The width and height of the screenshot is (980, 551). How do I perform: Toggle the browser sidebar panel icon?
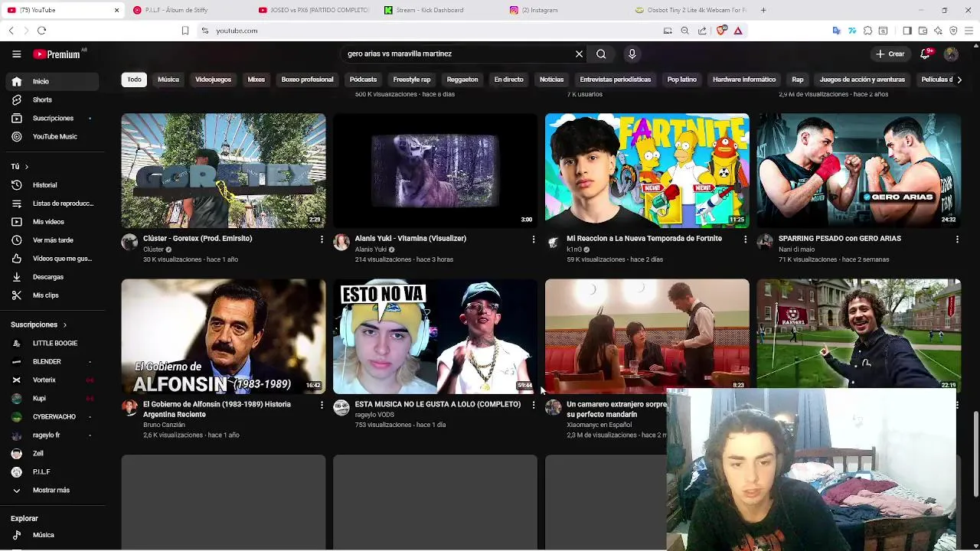click(907, 31)
